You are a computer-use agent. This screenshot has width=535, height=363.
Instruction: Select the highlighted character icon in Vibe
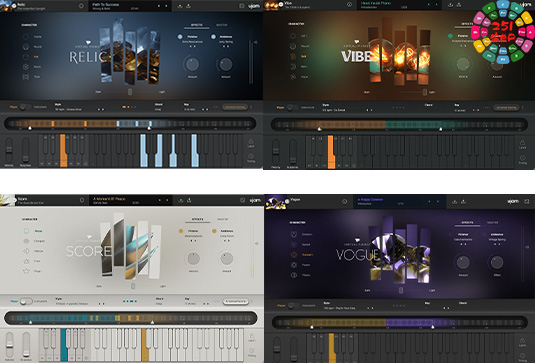pos(293,56)
